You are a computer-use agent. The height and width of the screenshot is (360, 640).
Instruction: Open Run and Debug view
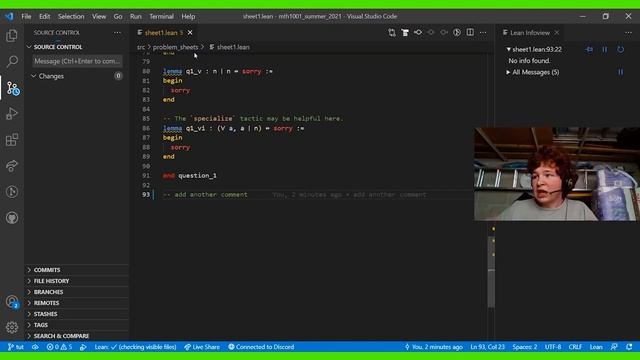click(x=12, y=114)
